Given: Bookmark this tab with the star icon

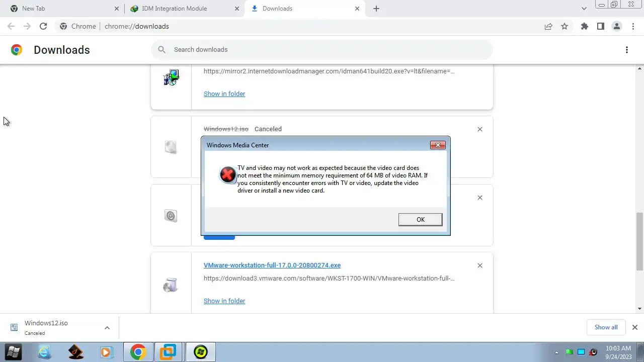Looking at the screenshot, I should click(x=565, y=26).
